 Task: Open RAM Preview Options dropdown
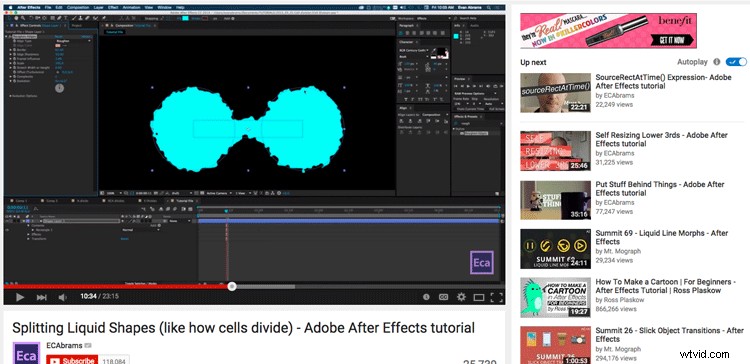475,94
